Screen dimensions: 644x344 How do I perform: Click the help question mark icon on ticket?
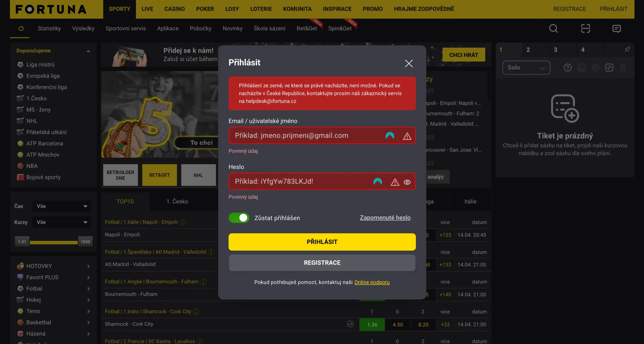(568, 68)
